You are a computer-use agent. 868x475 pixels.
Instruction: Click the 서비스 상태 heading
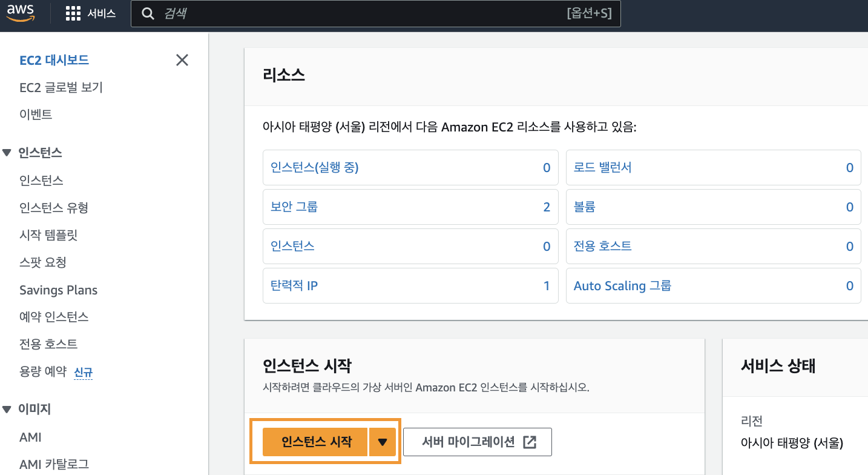point(778,366)
